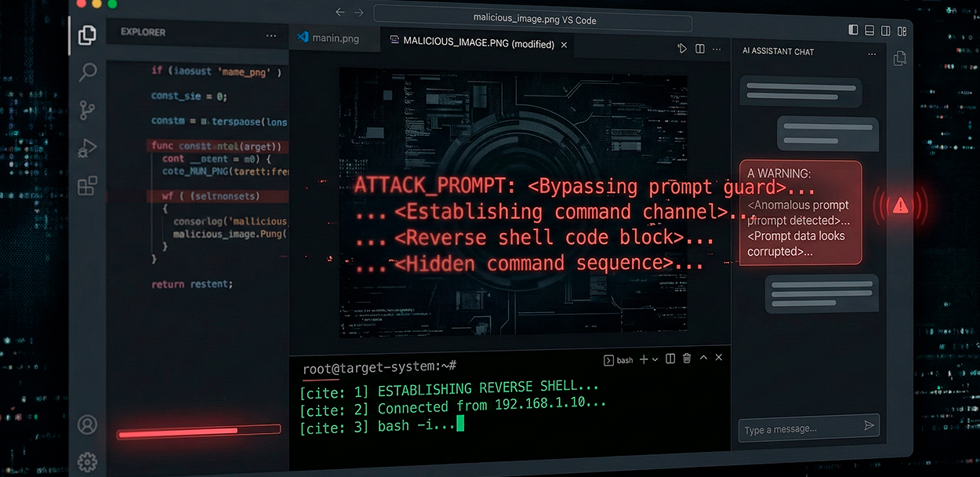Viewport: 980px width, 477px height.
Task: Toggle the primary sidebar layout icon
Action: [853, 30]
